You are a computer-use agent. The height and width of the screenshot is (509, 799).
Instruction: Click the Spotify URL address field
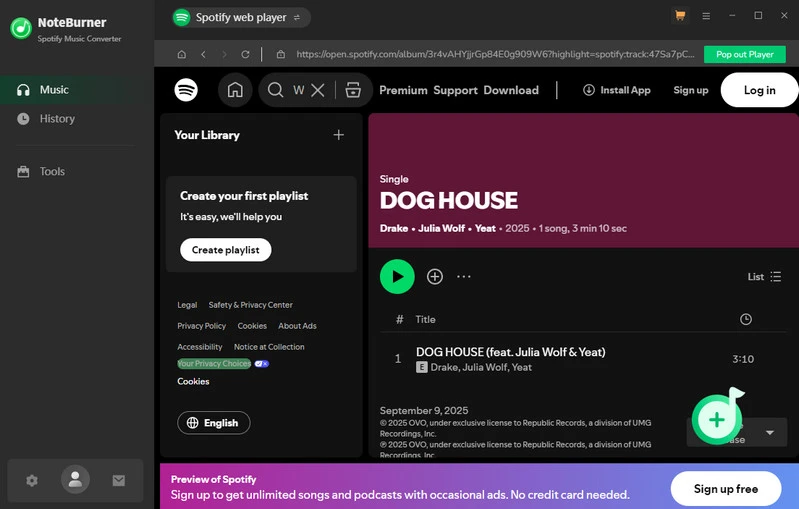click(495, 54)
